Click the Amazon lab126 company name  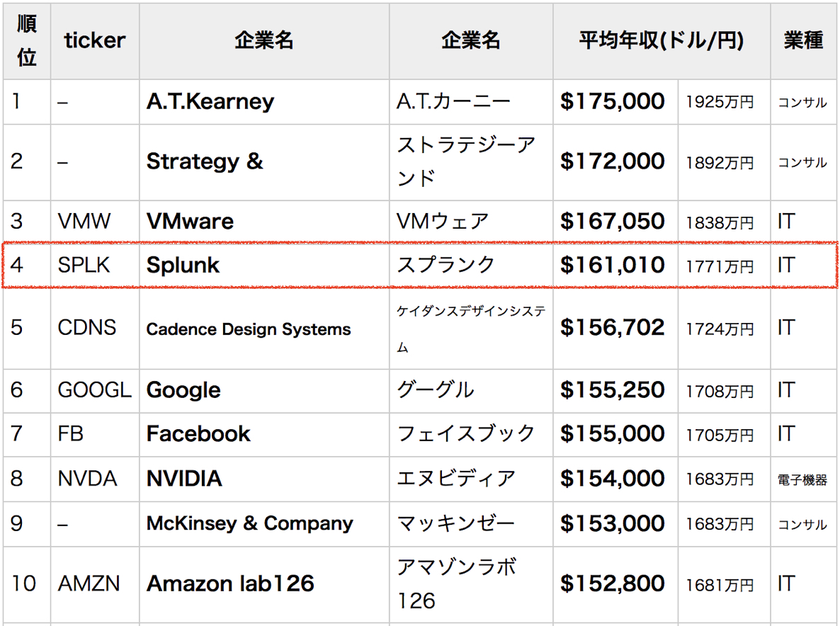click(230, 584)
